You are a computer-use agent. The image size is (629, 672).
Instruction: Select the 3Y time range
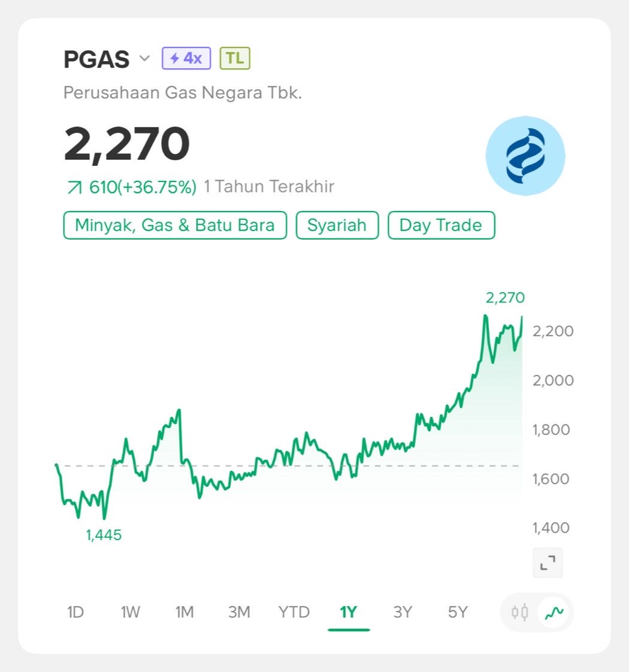(403, 612)
